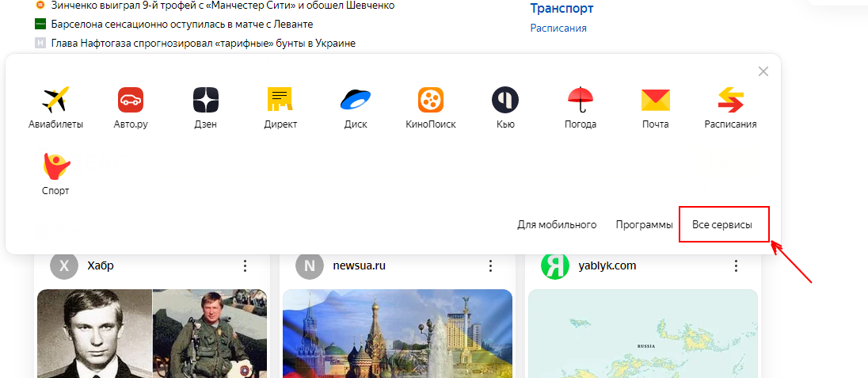Image resolution: width=868 pixels, height=378 pixels.
Task: Open the Авиабилеты airplane icon
Action: coord(55,101)
